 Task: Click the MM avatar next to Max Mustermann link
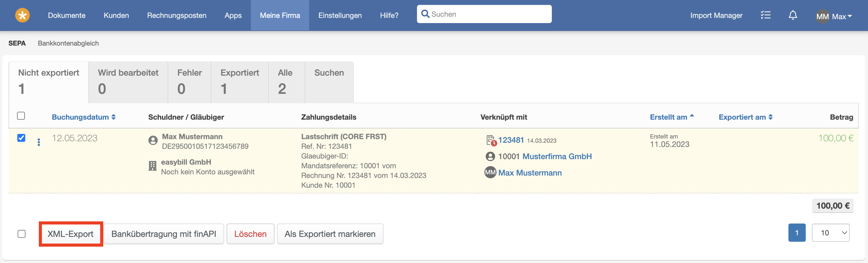[490, 172]
